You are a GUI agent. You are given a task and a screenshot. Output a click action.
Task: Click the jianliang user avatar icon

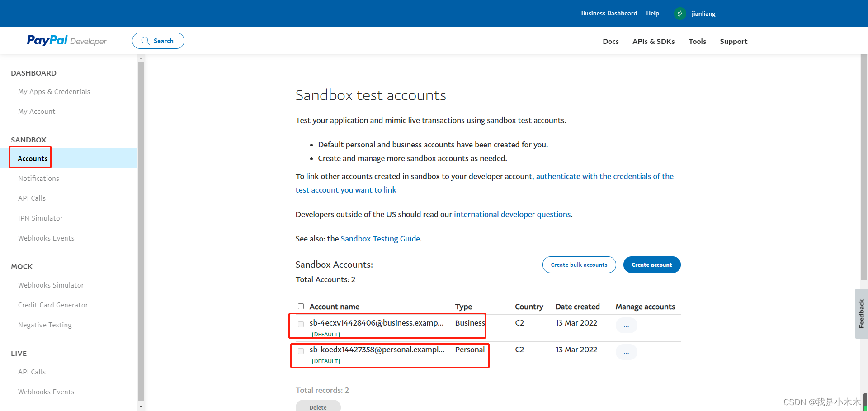[x=680, y=14]
